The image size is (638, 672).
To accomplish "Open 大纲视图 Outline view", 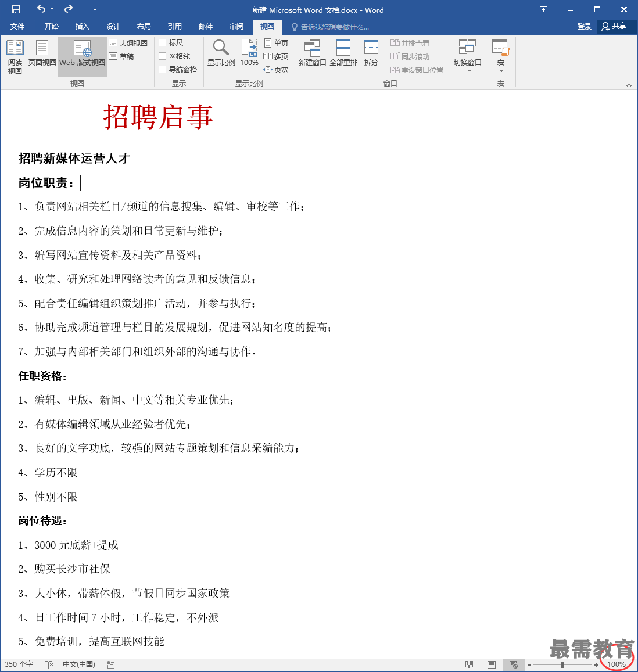I will 128,43.
